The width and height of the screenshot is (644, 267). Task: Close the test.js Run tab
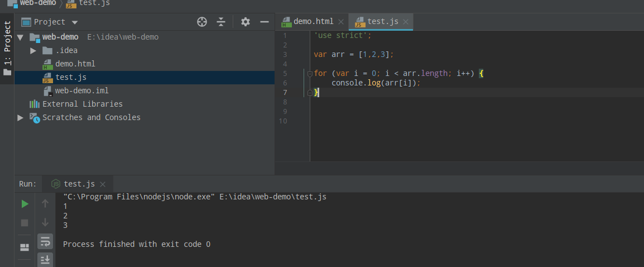coord(103,184)
